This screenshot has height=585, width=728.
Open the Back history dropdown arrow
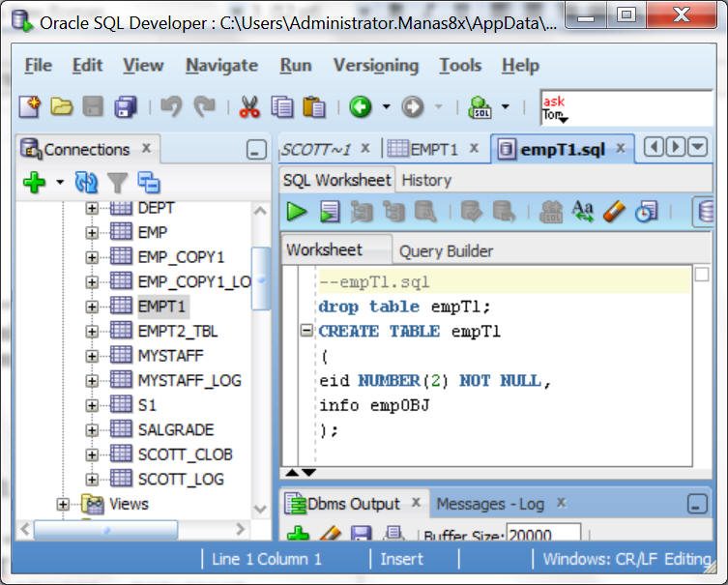pos(387,106)
